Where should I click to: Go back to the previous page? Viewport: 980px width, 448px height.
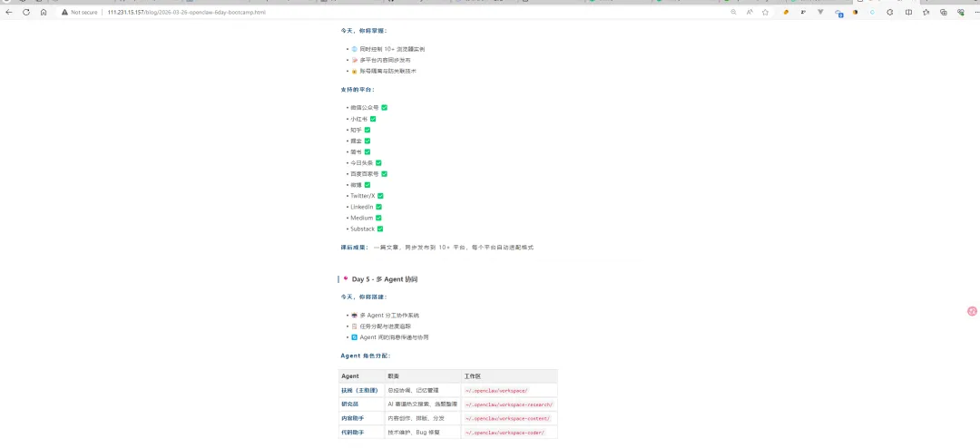tap(9, 12)
